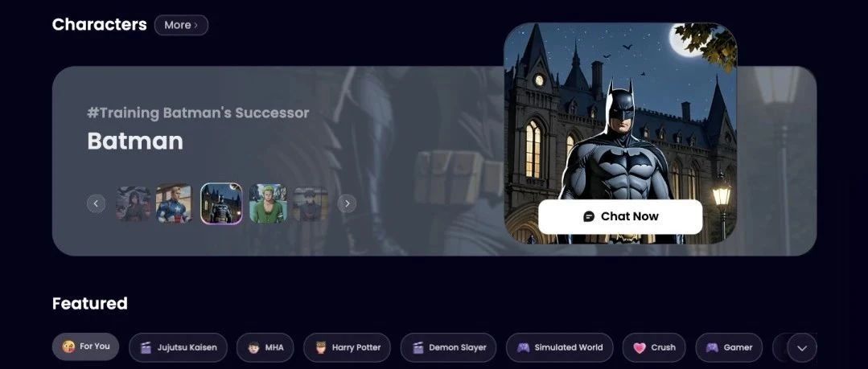Viewport: 868px width, 369px height.
Task: Pick the faded rightmost character thumbnail
Action: point(311,203)
